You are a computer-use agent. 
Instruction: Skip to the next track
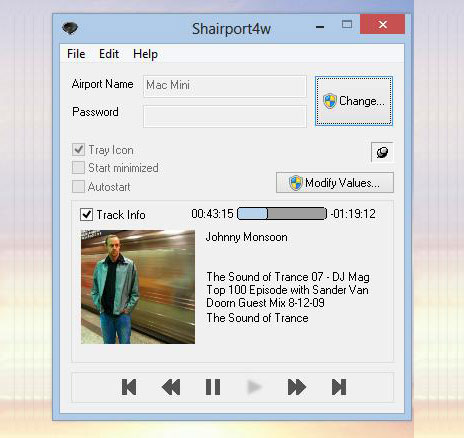pyautogui.click(x=339, y=387)
